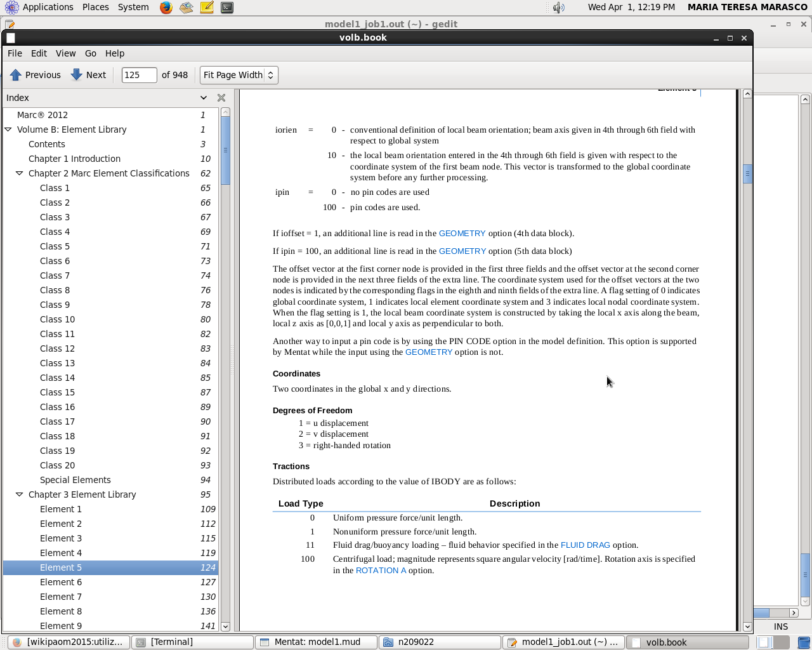Open the GEOMETRY link in the ipin line

coord(462,251)
